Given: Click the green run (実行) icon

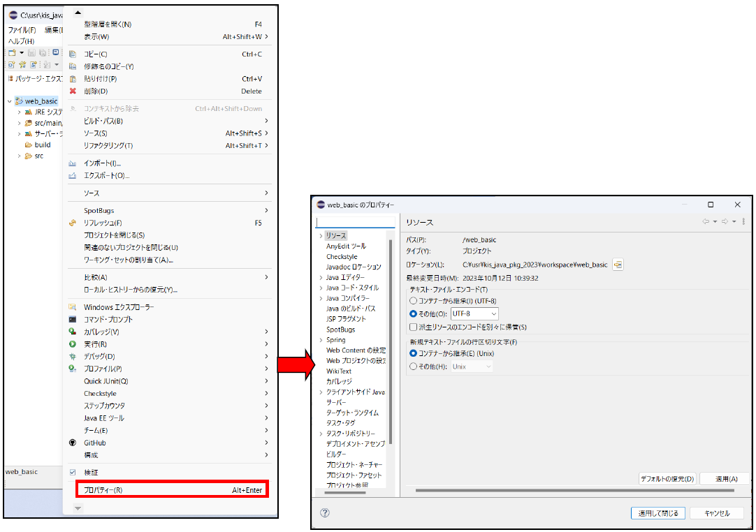Looking at the screenshot, I should [73, 344].
